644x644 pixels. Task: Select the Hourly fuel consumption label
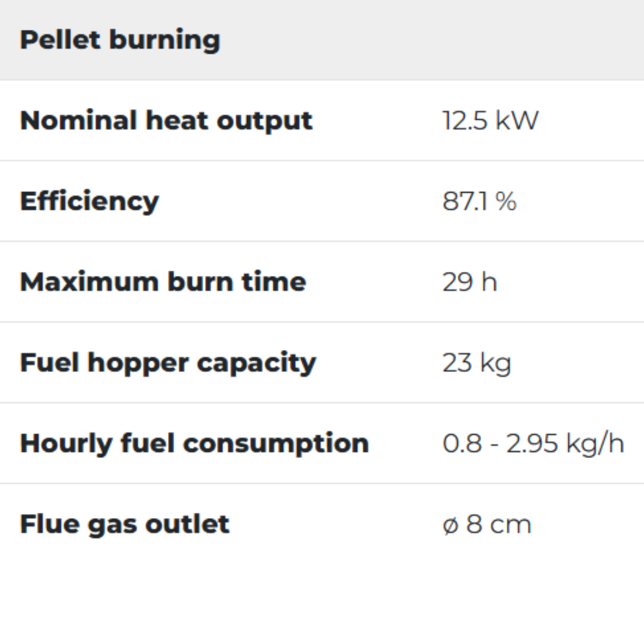pos(194,443)
